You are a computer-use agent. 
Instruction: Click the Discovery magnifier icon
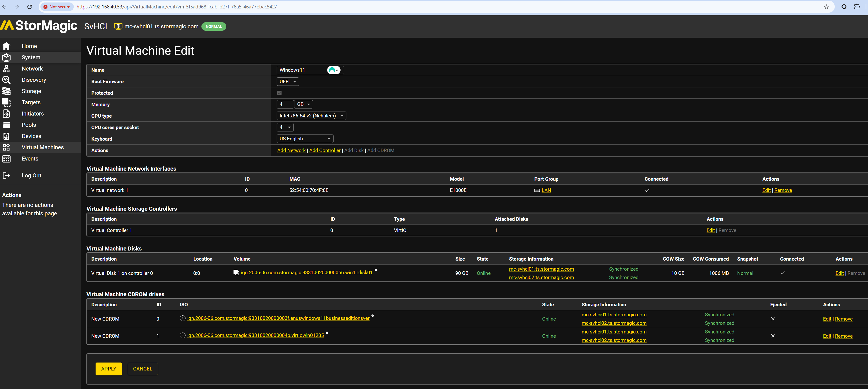point(6,80)
